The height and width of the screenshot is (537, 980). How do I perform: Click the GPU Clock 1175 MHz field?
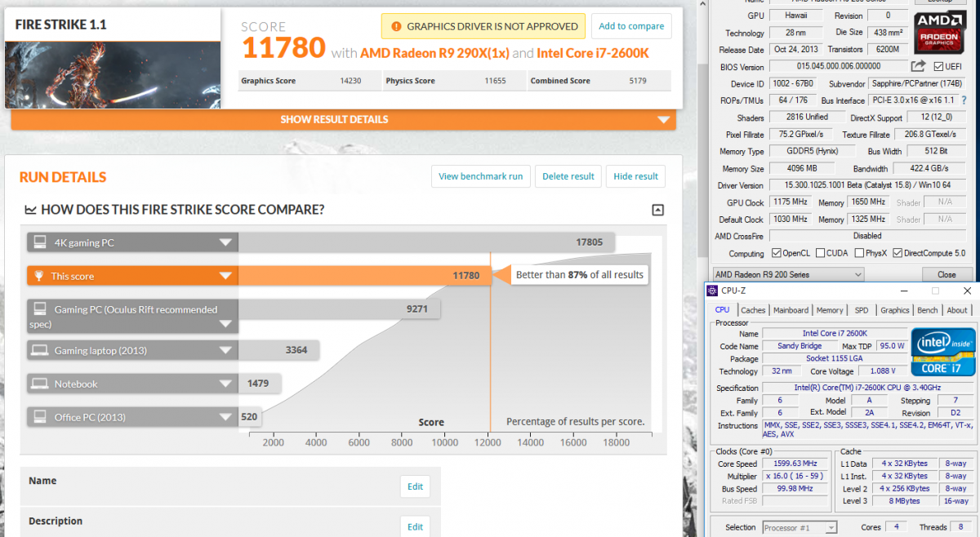(790, 202)
